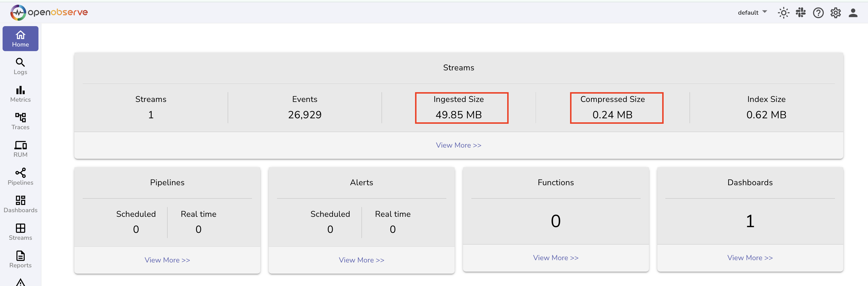Click the Slack community icon

pos(801,13)
